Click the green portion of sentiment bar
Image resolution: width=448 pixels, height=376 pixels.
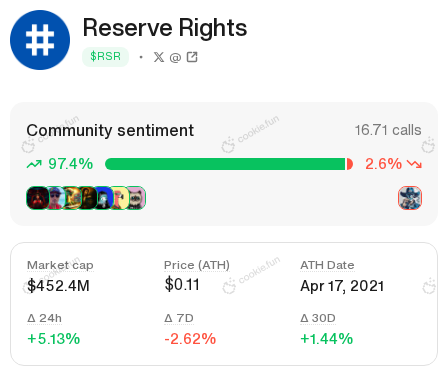click(225, 164)
